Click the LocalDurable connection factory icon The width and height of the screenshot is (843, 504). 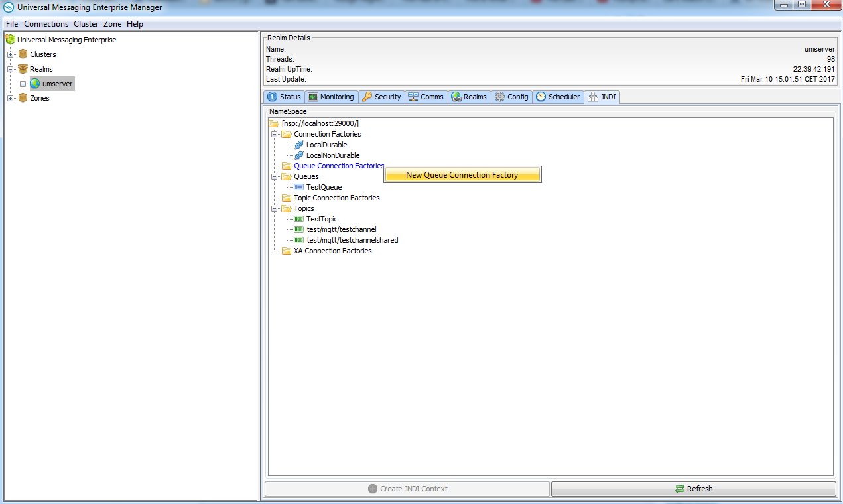tap(299, 145)
